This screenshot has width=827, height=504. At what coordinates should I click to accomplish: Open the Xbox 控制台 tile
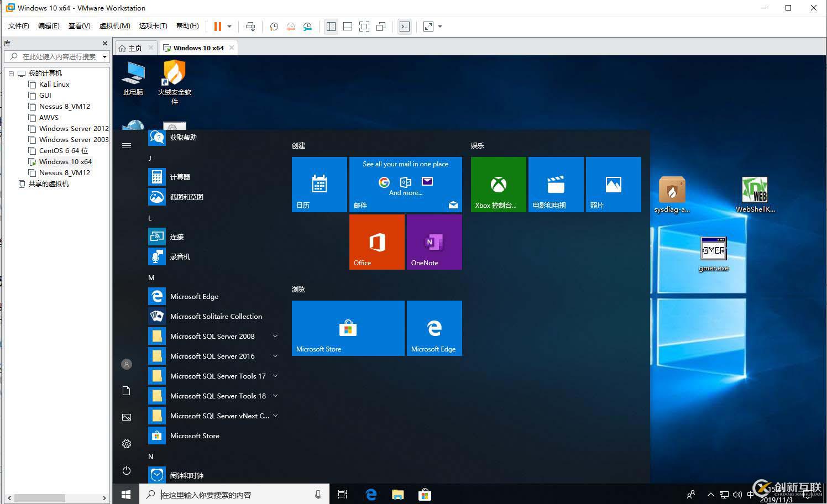[x=499, y=185]
